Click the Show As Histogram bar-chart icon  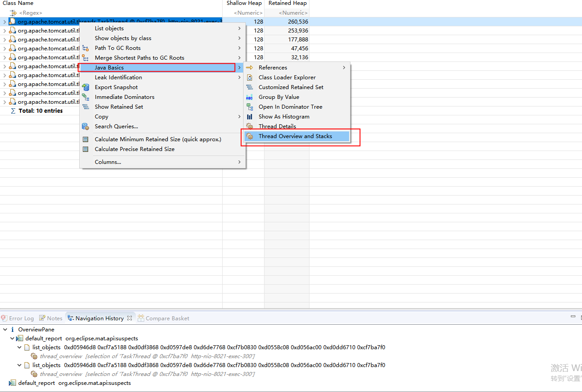pyautogui.click(x=249, y=116)
